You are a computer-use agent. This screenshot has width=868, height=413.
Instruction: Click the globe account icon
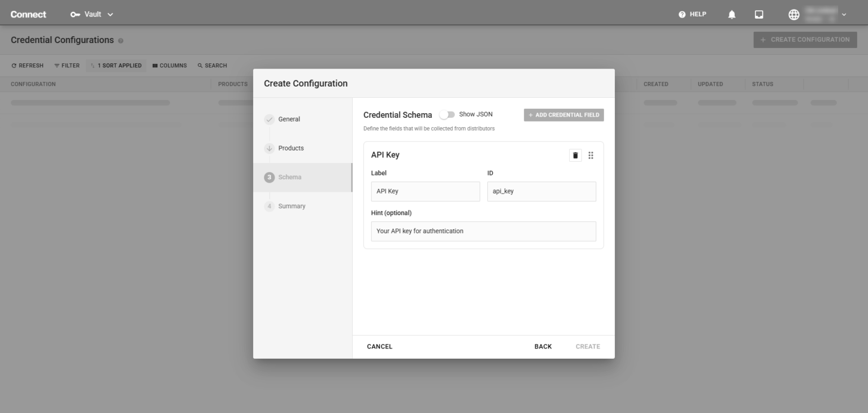(x=794, y=15)
